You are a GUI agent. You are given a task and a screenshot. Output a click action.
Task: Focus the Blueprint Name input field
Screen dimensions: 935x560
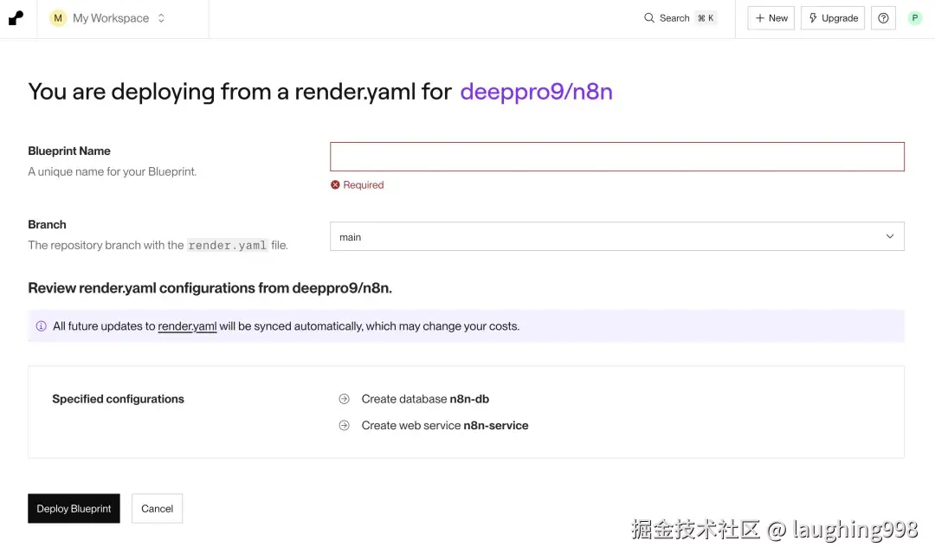click(x=617, y=157)
